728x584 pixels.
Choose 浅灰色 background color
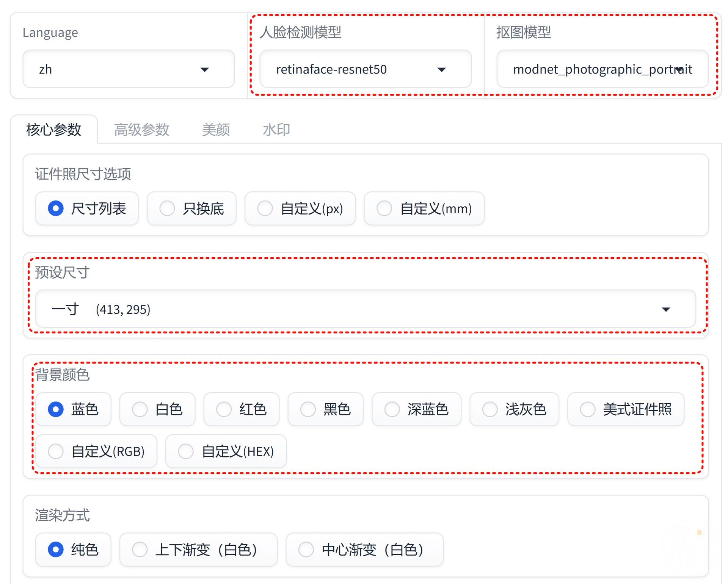point(514,409)
